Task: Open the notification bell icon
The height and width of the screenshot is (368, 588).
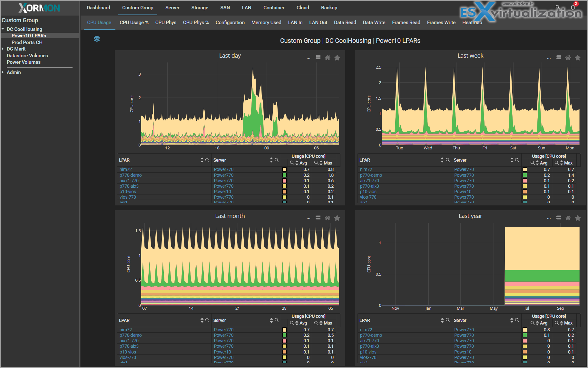Action: (x=573, y=7)
